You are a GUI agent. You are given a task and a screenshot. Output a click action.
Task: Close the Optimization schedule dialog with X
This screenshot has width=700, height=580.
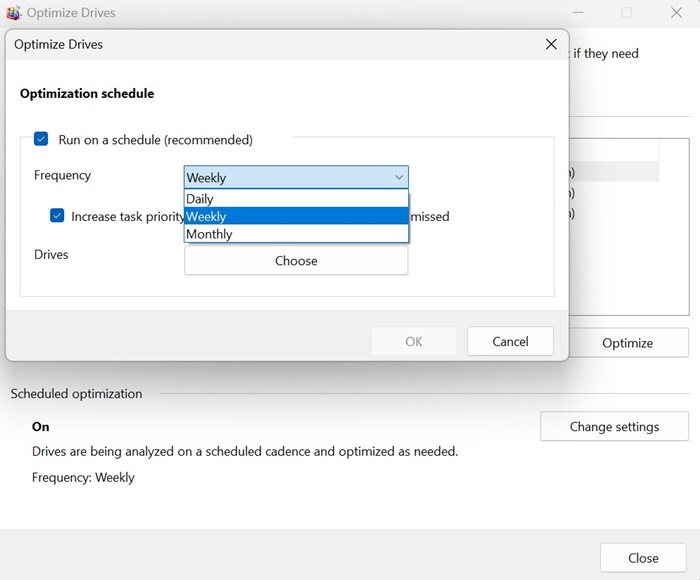coord(551,44)
